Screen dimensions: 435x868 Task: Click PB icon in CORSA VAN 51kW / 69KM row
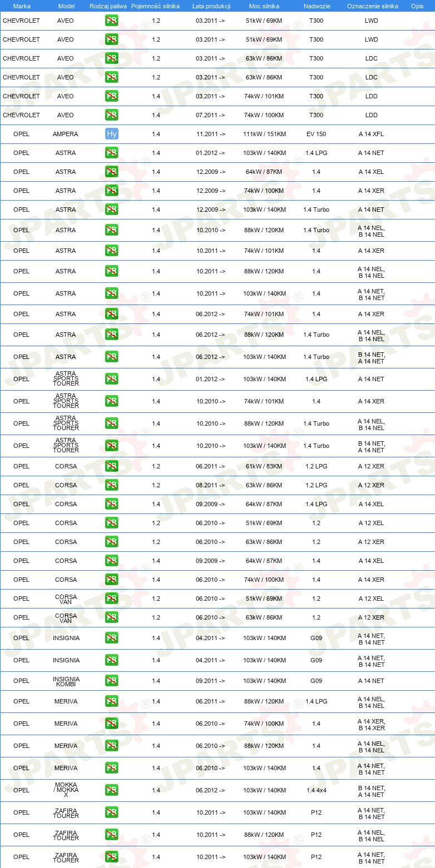tap(112, 598)
